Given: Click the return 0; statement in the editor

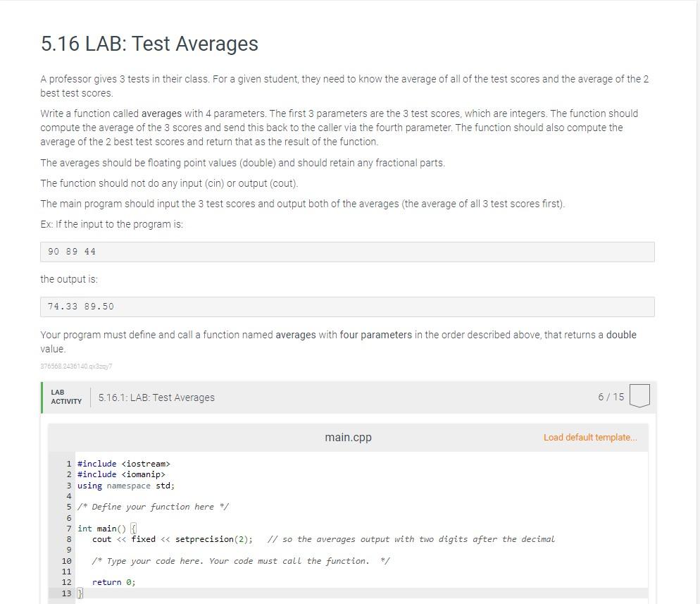Looking at the screenshot, I should point(113,582).
